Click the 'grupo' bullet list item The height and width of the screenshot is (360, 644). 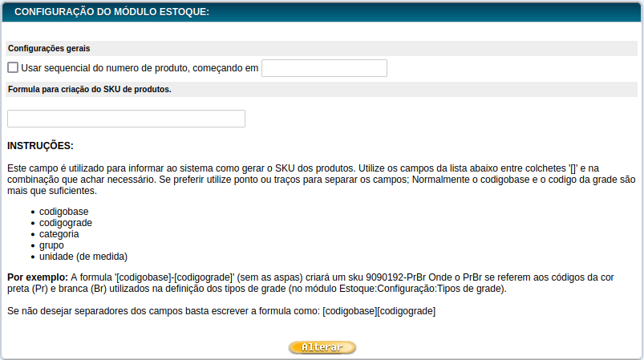pos(51,245)
